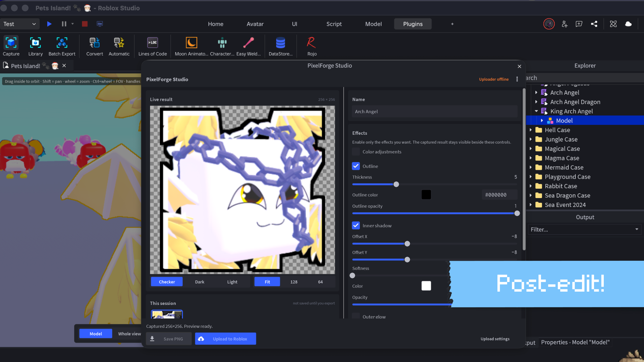Switch to the Avatar tab
Viewport: 644px width, 362px height.
point(255,24)
